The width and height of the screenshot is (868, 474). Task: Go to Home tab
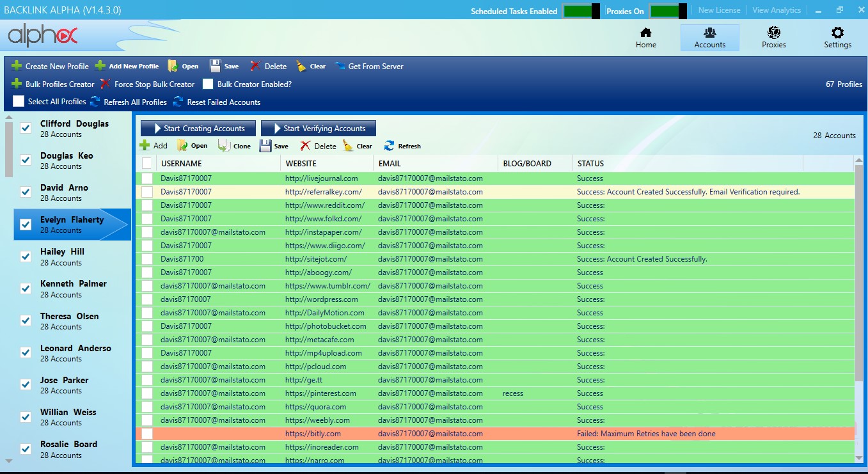point(646,38)
